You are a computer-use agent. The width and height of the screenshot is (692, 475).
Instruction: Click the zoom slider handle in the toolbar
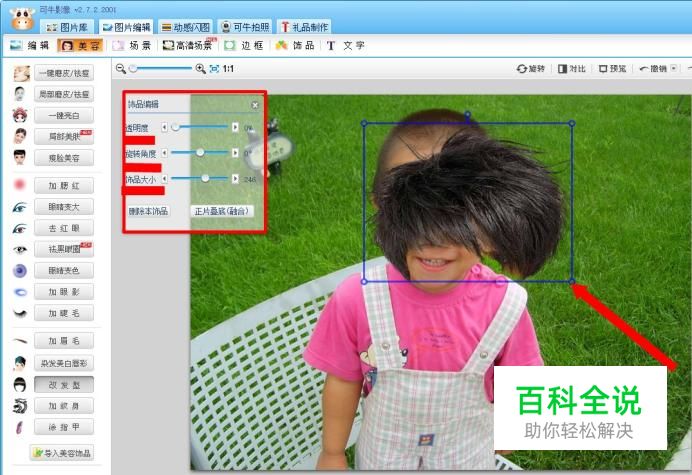pyautogui.click(x=133, y=69)
